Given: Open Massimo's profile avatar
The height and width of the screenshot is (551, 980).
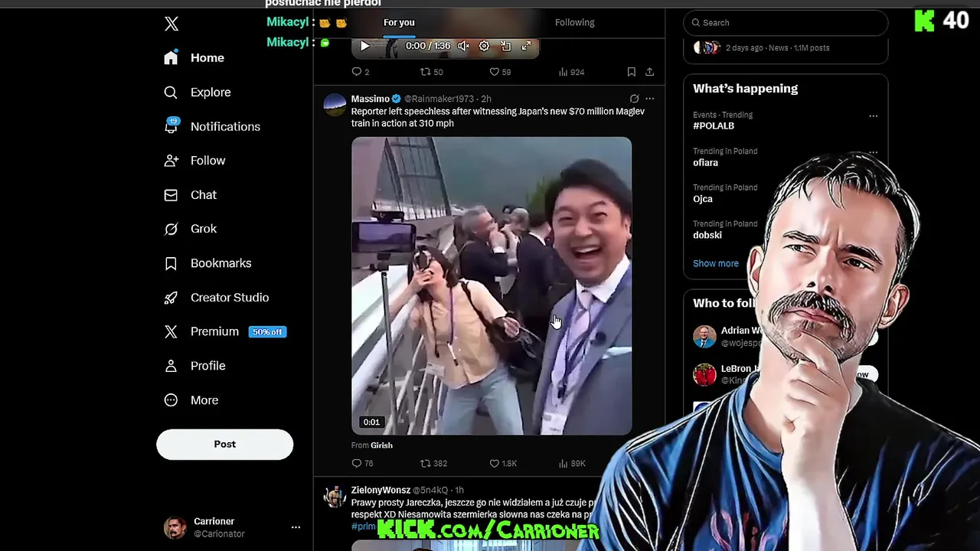Looking at the screenshot, I should point(335,105).
